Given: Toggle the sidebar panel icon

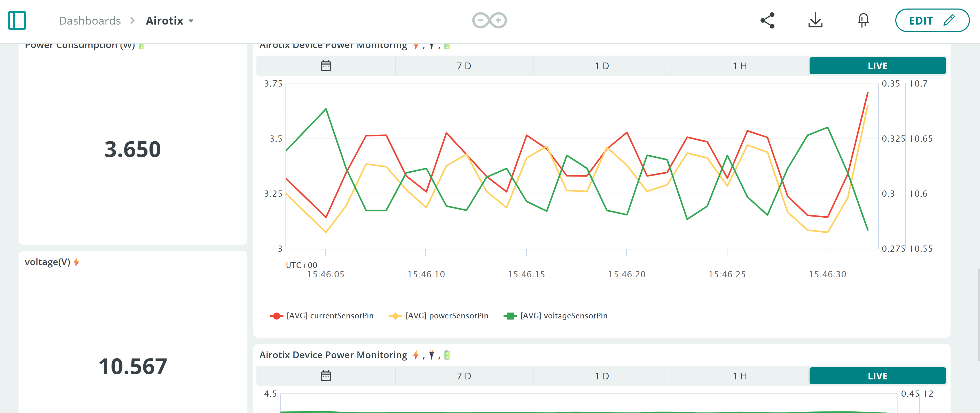Looking at the screenshot, I should 17,21.
